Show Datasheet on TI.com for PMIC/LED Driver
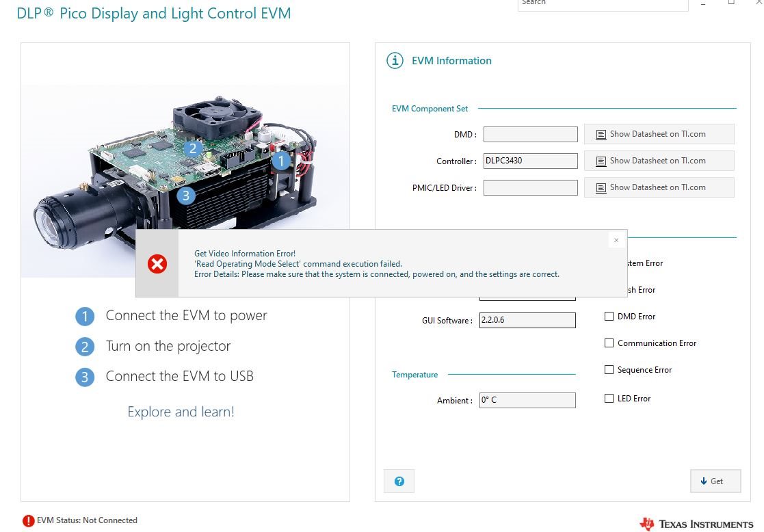The height and width of the screenshot is (532, 764). (x=659, y=187)
